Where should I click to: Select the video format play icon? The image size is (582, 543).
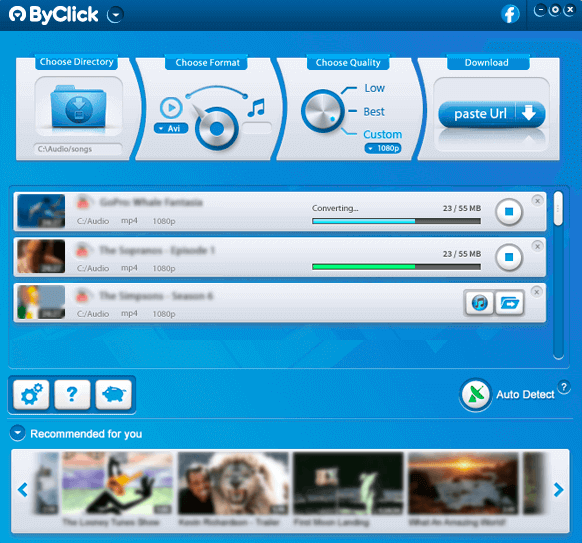coord(171,108)
